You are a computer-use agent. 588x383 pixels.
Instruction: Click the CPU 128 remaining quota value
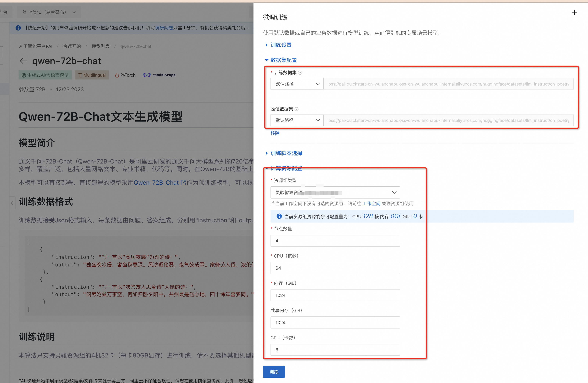[x=368, y=216]
